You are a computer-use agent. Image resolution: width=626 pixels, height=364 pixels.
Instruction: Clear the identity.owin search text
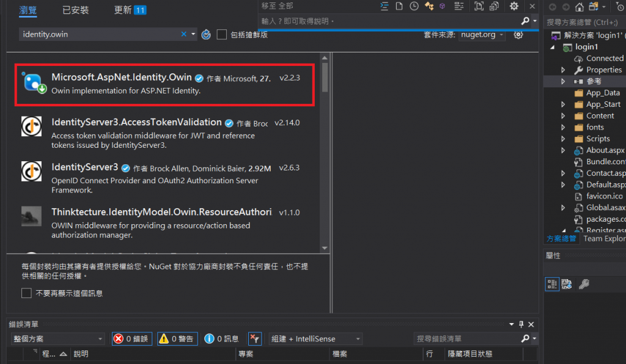pyautogui.click(x=183, y=34)
